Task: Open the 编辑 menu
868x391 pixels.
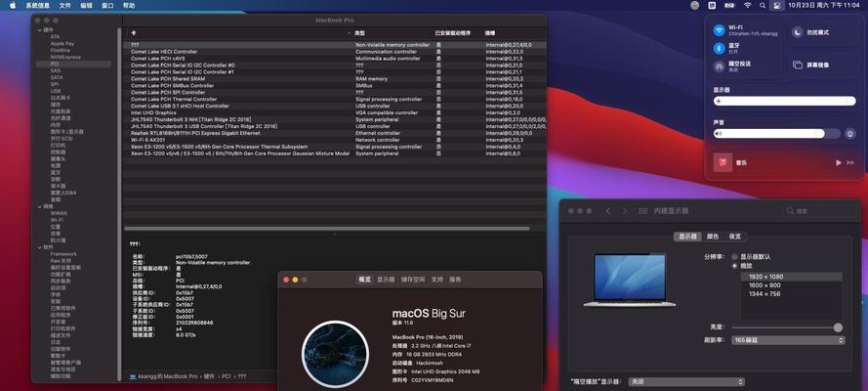Action: click(86, 5)
